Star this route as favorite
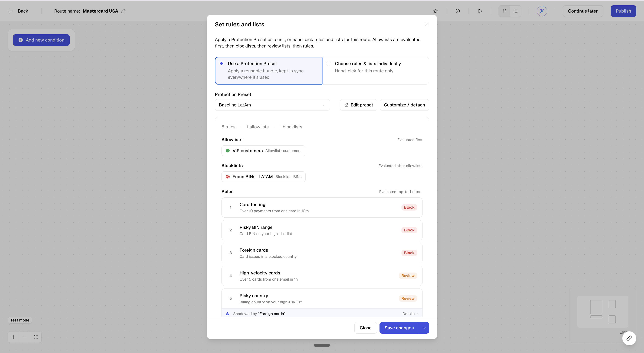 coord(436,11)
